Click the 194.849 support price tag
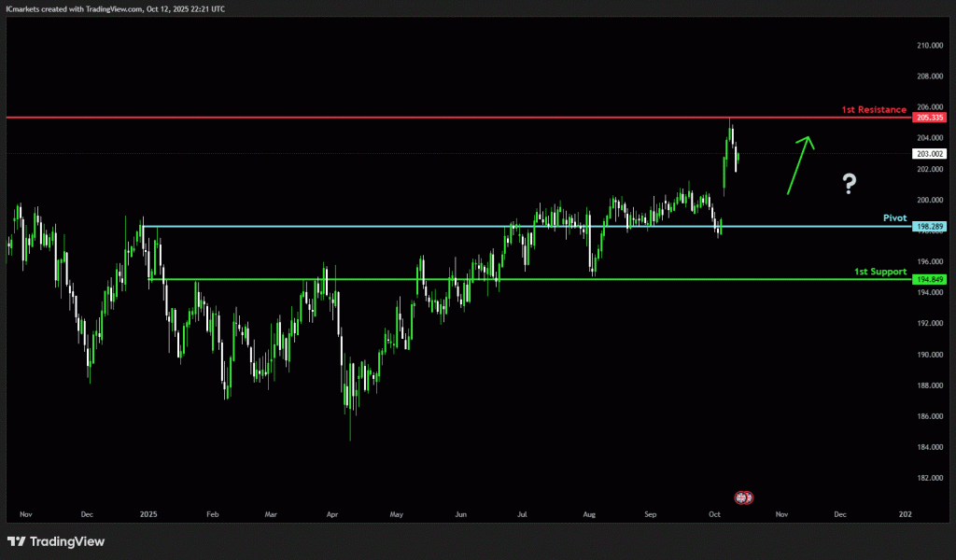956x560 pixels. 930,279
